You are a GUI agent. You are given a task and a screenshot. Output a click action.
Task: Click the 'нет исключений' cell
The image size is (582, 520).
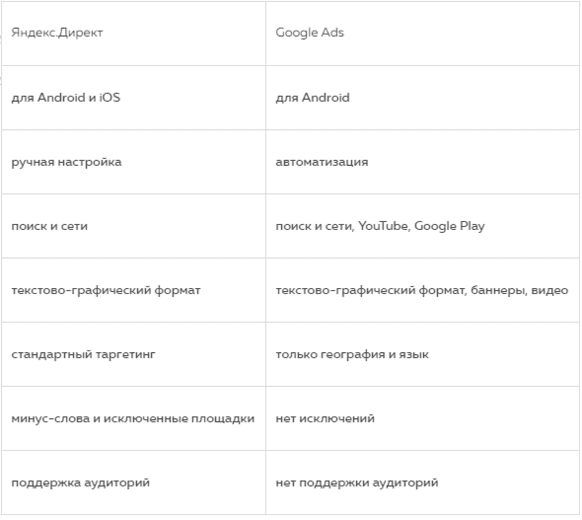click(x=422, y=418)
